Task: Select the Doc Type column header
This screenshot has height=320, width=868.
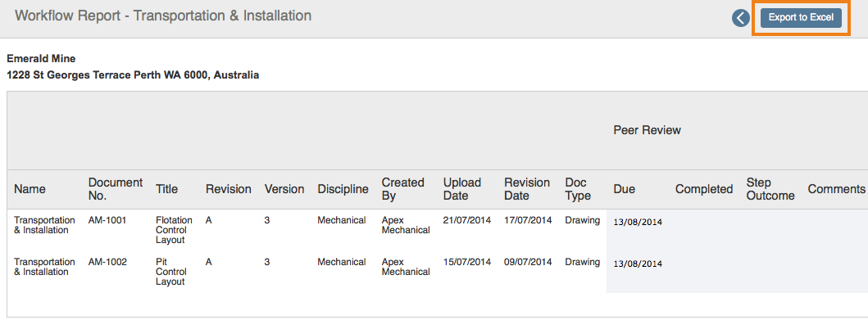Action: click(x=578, y=189)
